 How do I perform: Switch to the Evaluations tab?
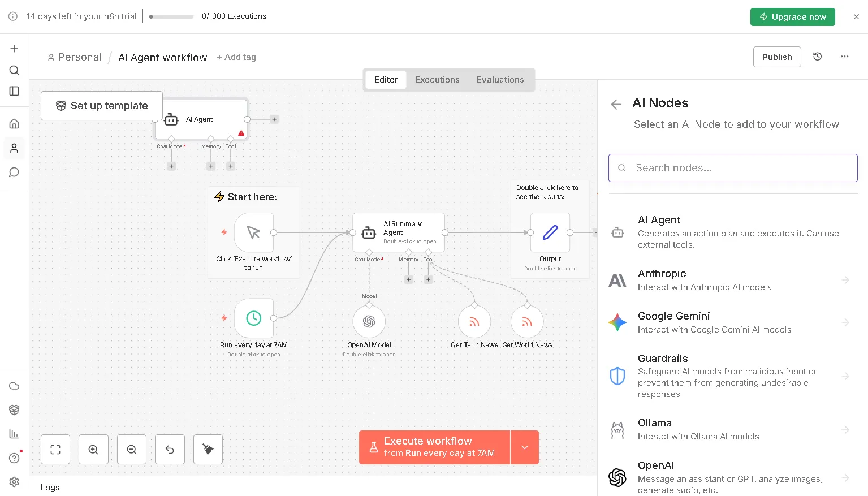pos(500,80)
